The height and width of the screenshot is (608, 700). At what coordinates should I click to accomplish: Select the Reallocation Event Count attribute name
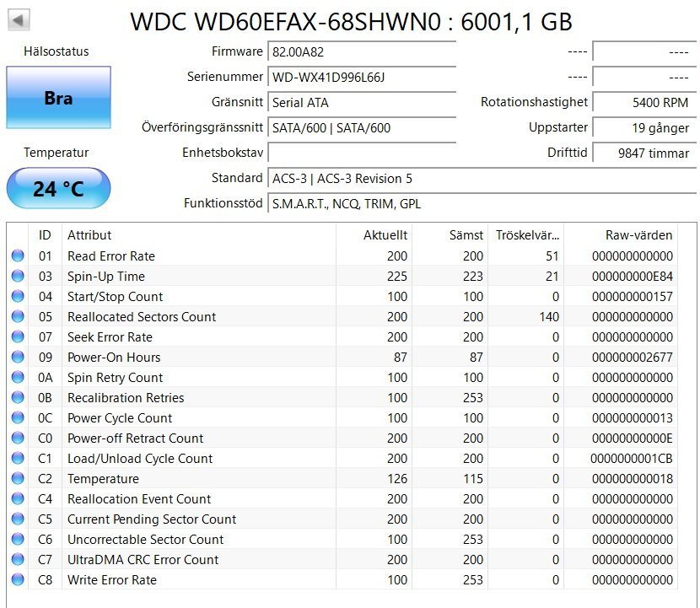click(x=139, y=499)
